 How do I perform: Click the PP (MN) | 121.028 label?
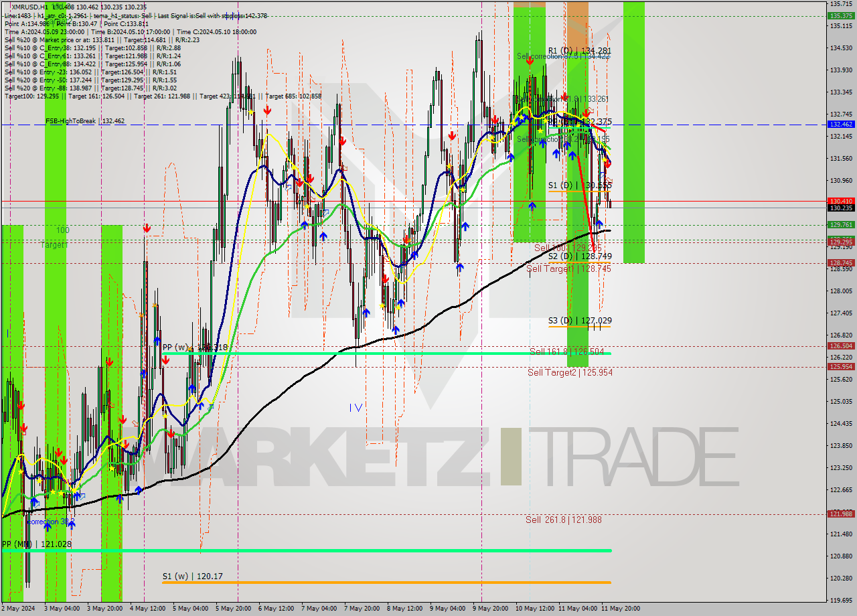tap(37, 544)
